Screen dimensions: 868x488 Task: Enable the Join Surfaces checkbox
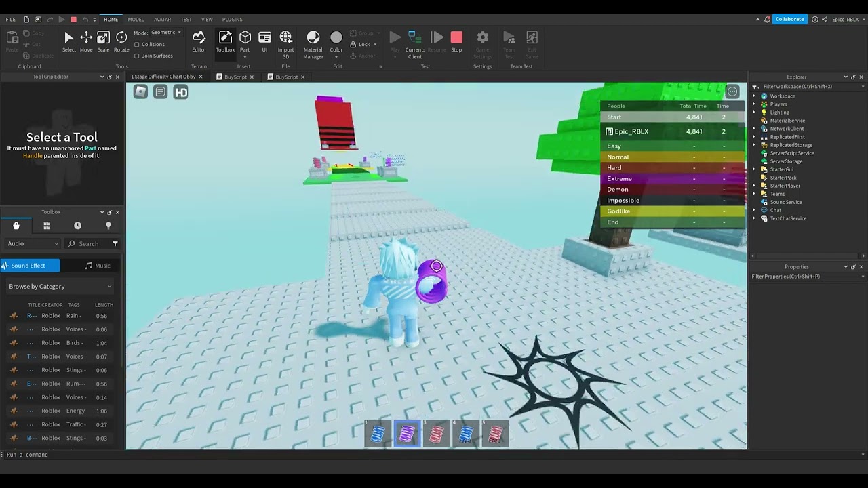click(137, 56)
